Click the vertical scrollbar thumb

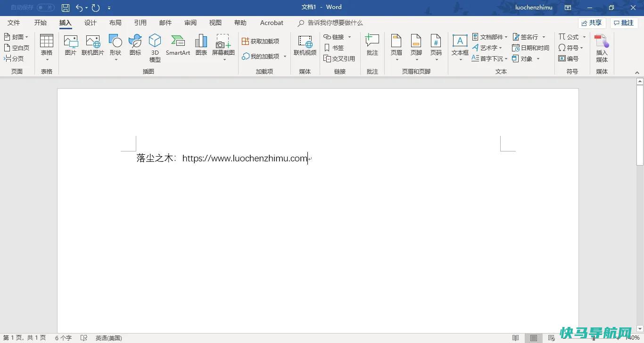tap(640, 125)
